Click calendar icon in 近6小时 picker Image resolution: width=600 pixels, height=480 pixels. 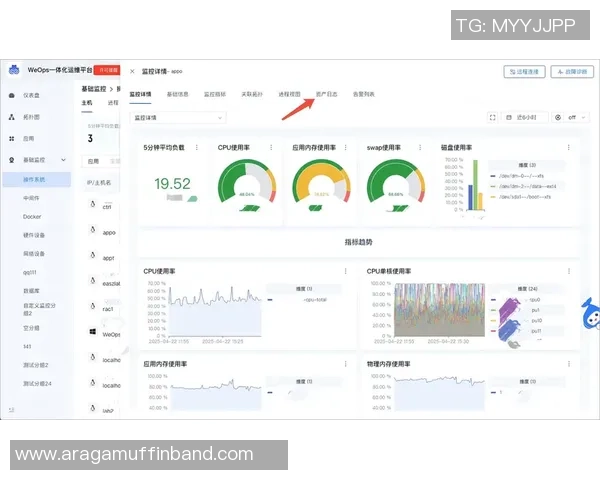coord(509,118)
